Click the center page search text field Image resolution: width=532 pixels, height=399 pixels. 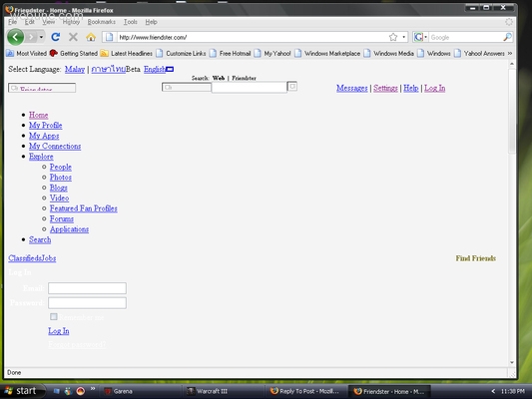[250, 88]
